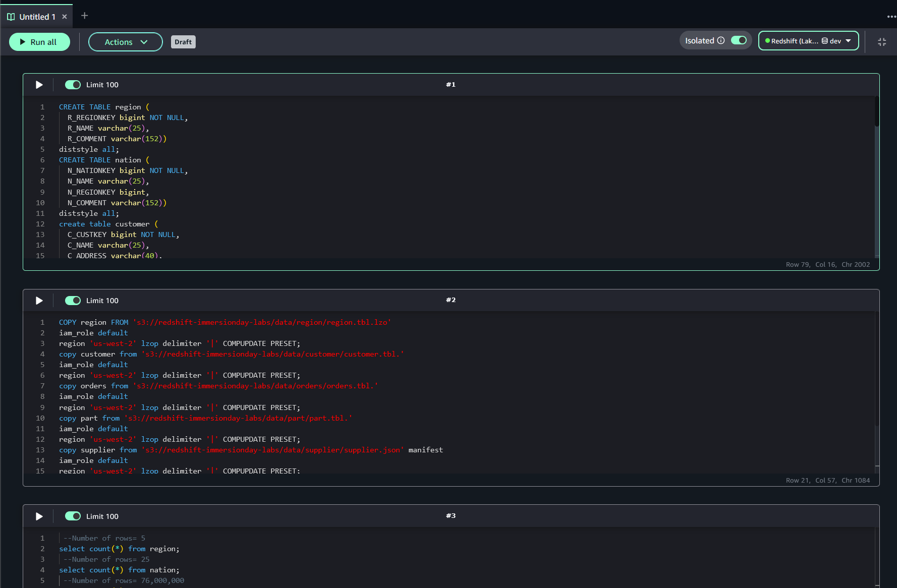897x588 pixels.
Task: Run the COPY commands in cell #2
Action: click(39, 300)
